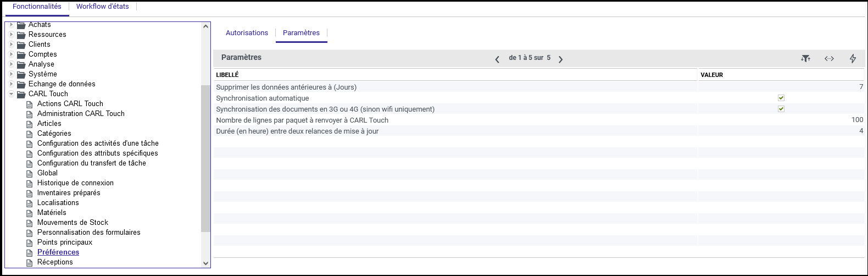Expand the Echange de données node
The image size is (868, 276).
pyautogui.click(x=11, y=84)
